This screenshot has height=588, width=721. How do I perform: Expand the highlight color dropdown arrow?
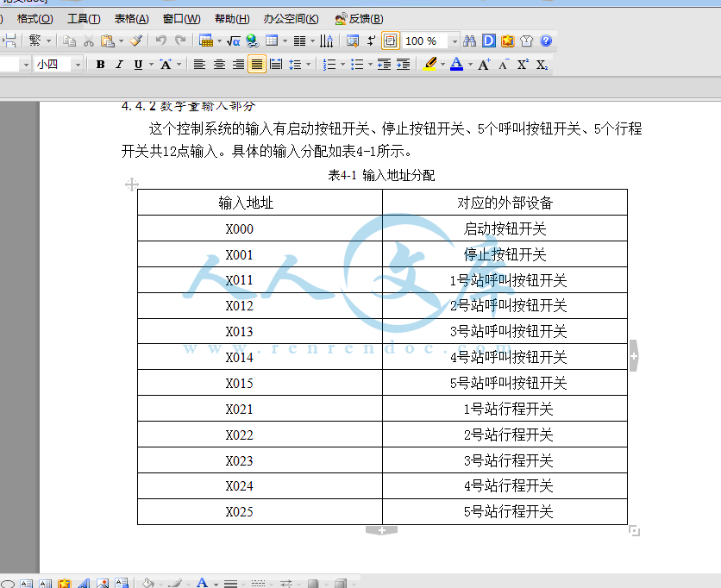coord(442,65)
